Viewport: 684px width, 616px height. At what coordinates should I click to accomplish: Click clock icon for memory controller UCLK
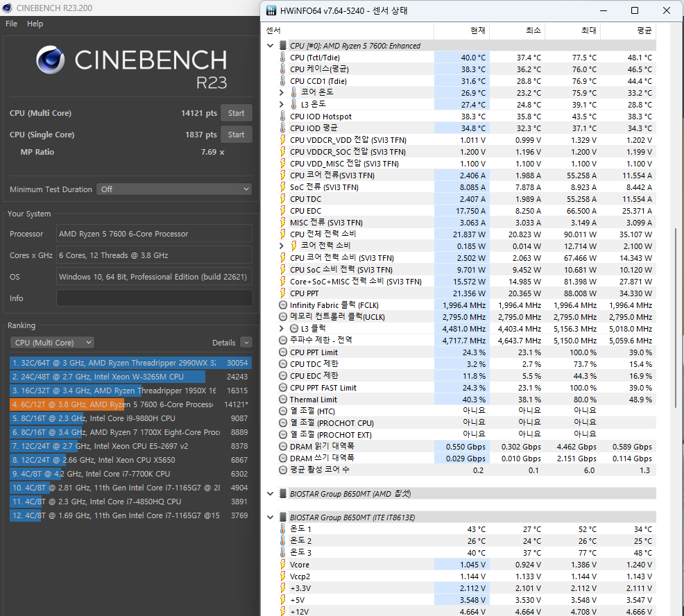(282, 317)
